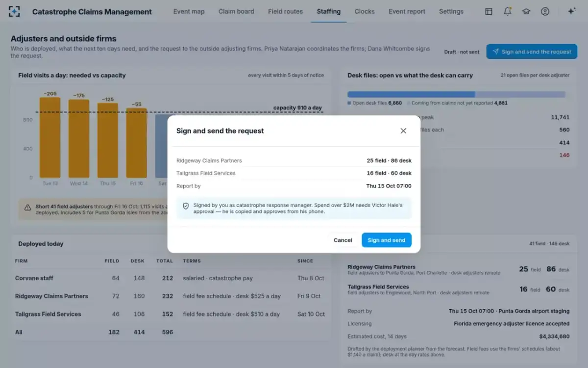Open the training graduation-cap icon
The width and height of the screenshot is (588, 368).
tap(526, 11)
